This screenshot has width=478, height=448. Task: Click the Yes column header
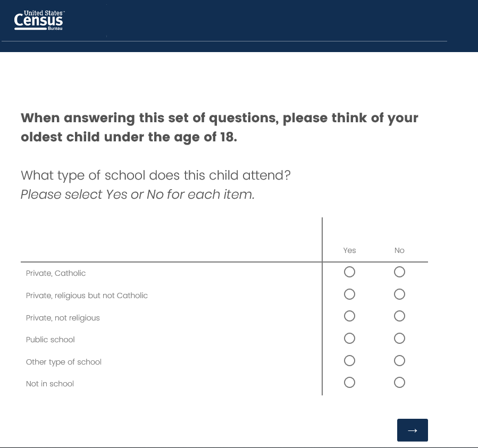pyautogui.click(x=349, y=250)
